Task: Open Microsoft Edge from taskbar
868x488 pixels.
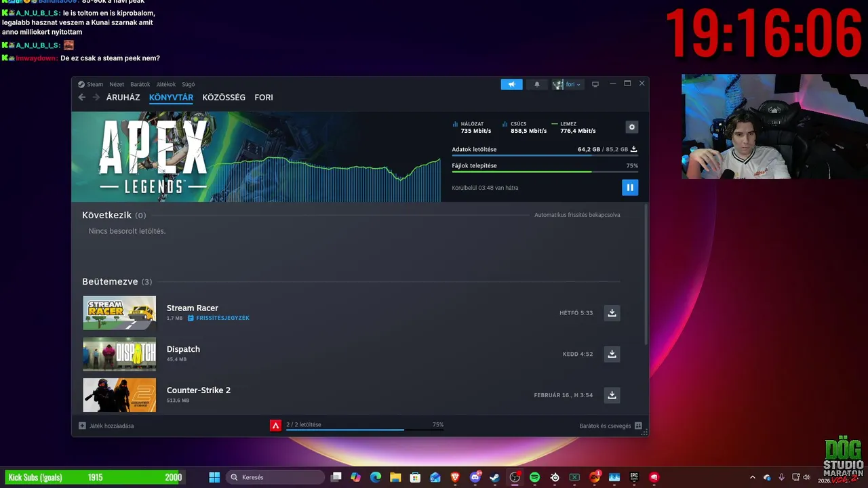Action: tap(376, 477)
